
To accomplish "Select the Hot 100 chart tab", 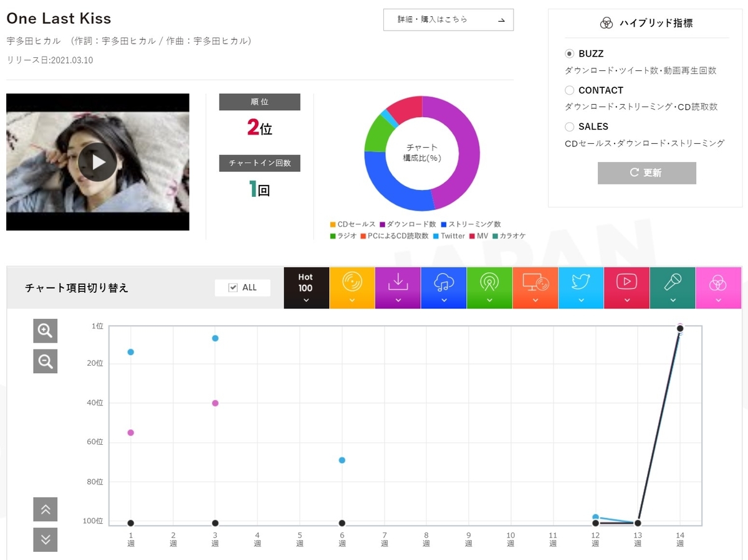I will [306, 288].
